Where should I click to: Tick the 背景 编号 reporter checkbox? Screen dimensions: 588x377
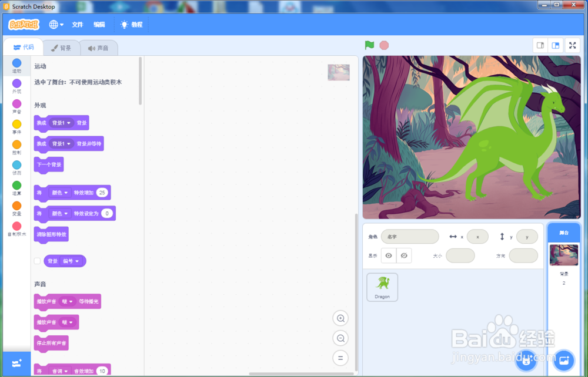pos(37,261)
